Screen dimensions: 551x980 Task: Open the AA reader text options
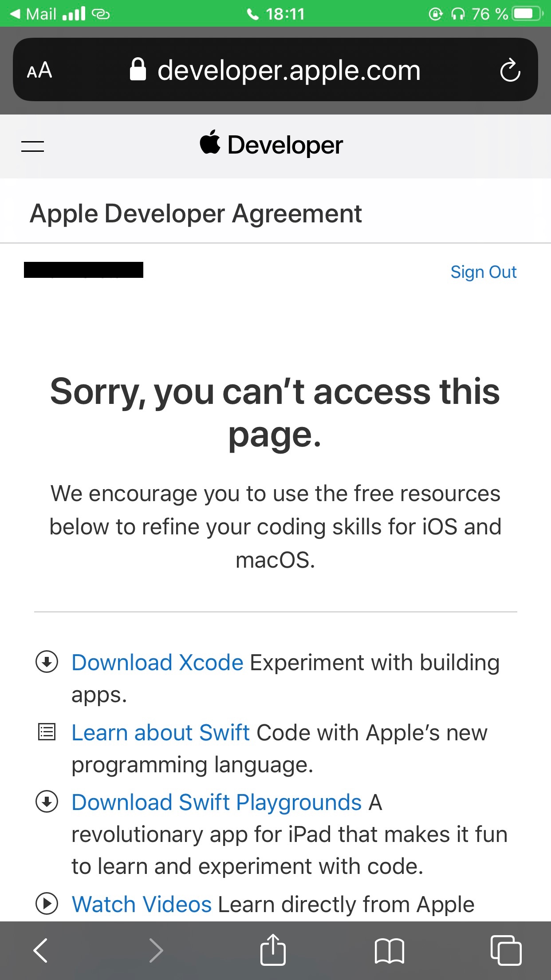pyautogui.click(x=39, y=71)
